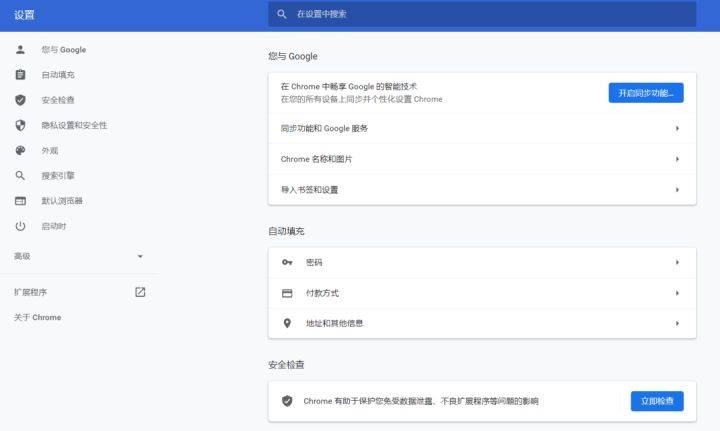Screen dimensions: 720x431
Task: Click the palette icon for 外观
Action: (x=20, y=151)
